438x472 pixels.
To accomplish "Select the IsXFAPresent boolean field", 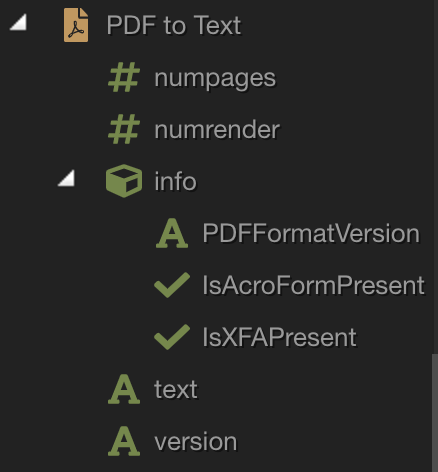I will [x=279, y=337].
